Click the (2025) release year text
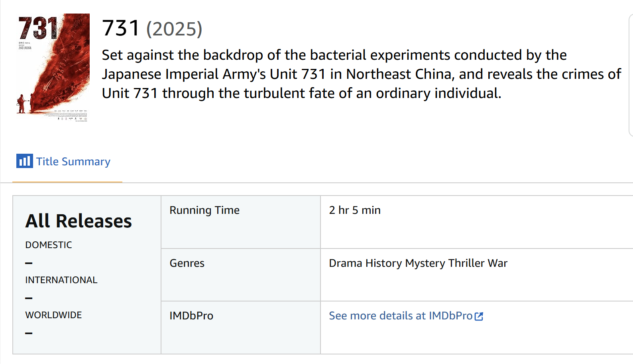The width and height of the screenshot is (633, 364). (x=175, y=29)
